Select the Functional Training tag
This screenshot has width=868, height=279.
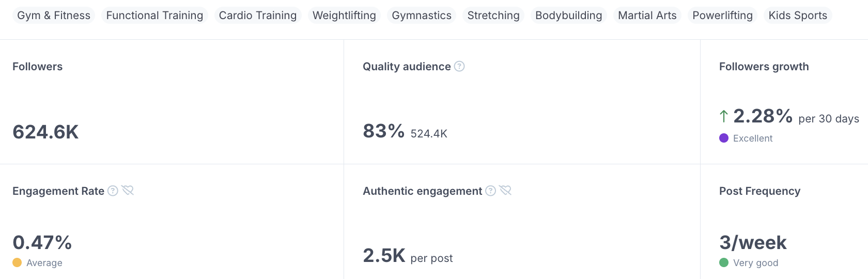(154, 16)
